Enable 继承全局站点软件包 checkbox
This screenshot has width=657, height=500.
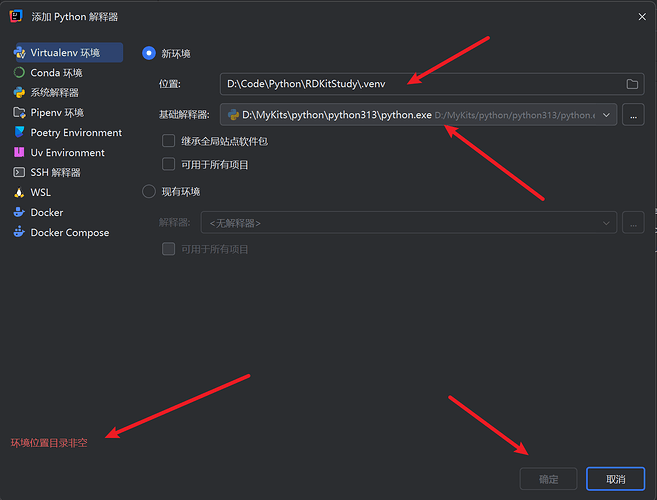(168, 141)
